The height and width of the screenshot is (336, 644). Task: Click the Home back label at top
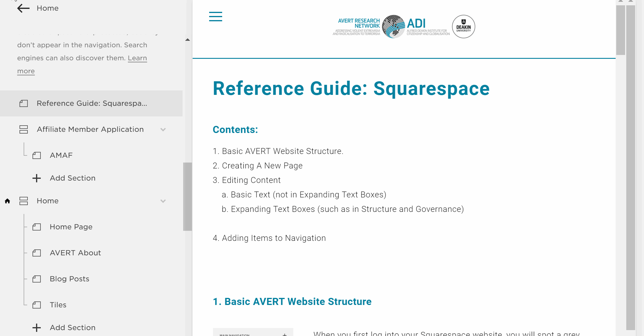tap(48, 8)
